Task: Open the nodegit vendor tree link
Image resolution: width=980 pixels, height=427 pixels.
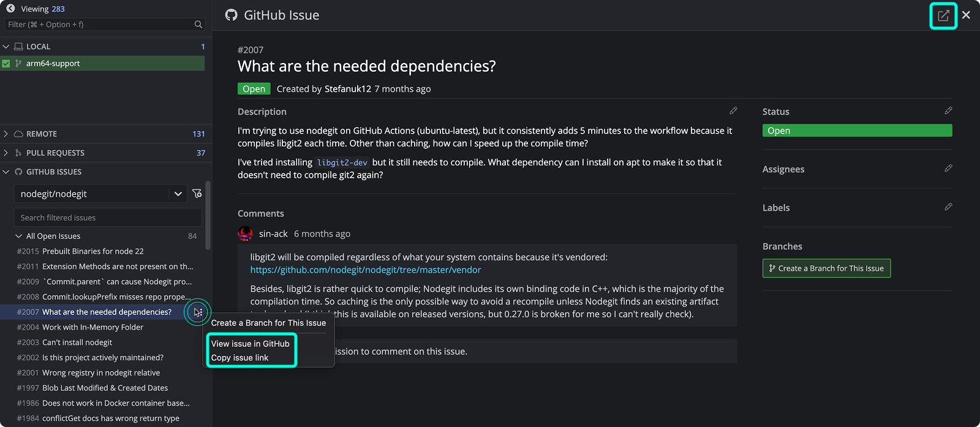Action: [366, 270]
